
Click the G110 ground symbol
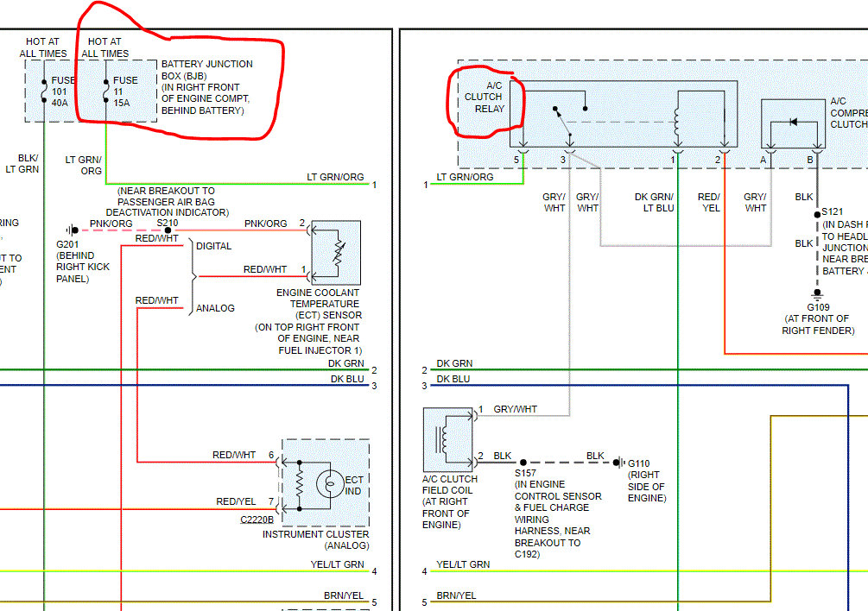(619, 463)
